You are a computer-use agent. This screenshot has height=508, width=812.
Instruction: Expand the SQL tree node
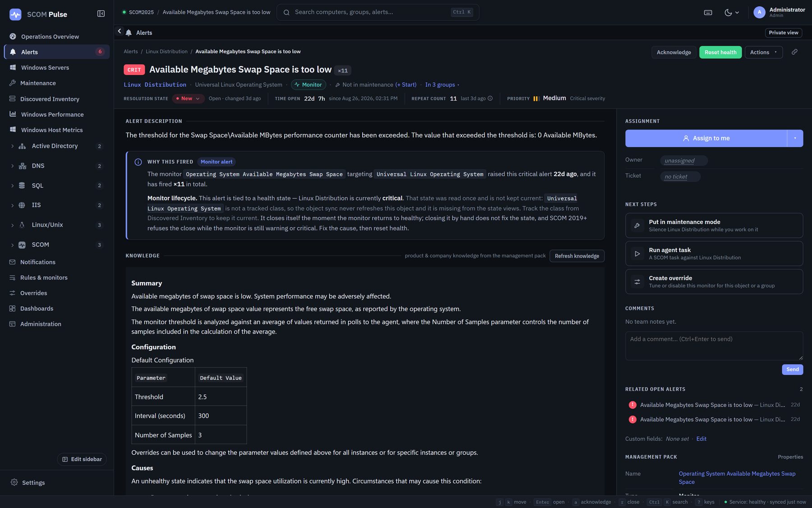point(12,186)
